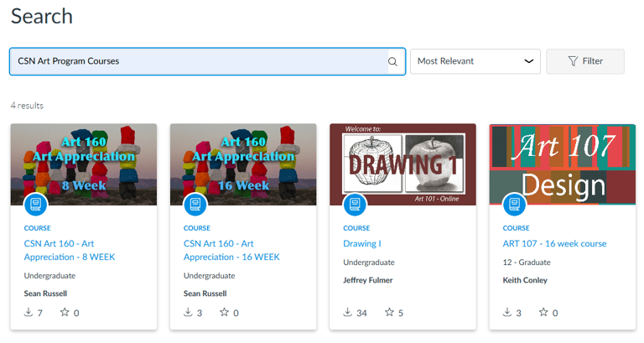Click course badge icon on Drawing 1 card
Viewport: 644px width, 343px height.
coord(355,204)
